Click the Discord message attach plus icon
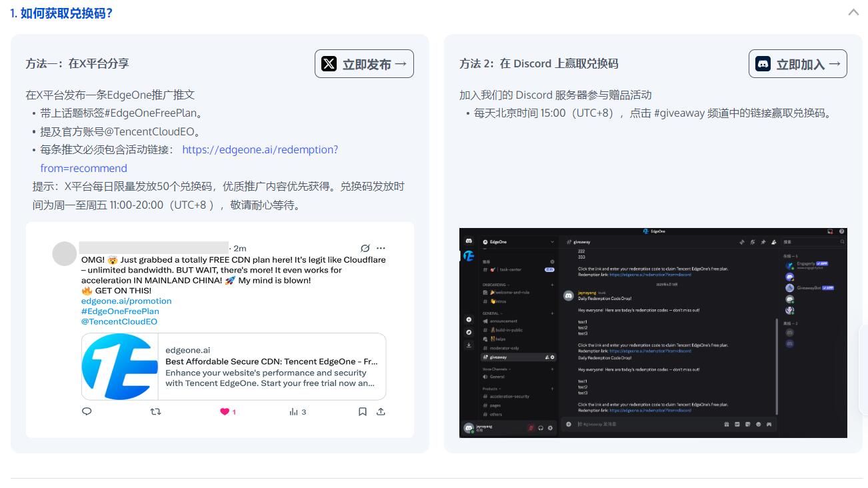 (569, 424)
